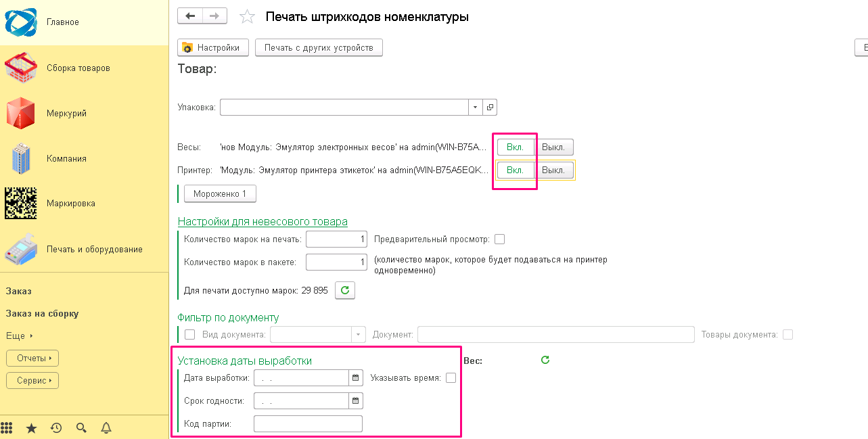This screenshot has height=439, width=868.
Task: Go back with the left arrow
Action: (189, 16)
